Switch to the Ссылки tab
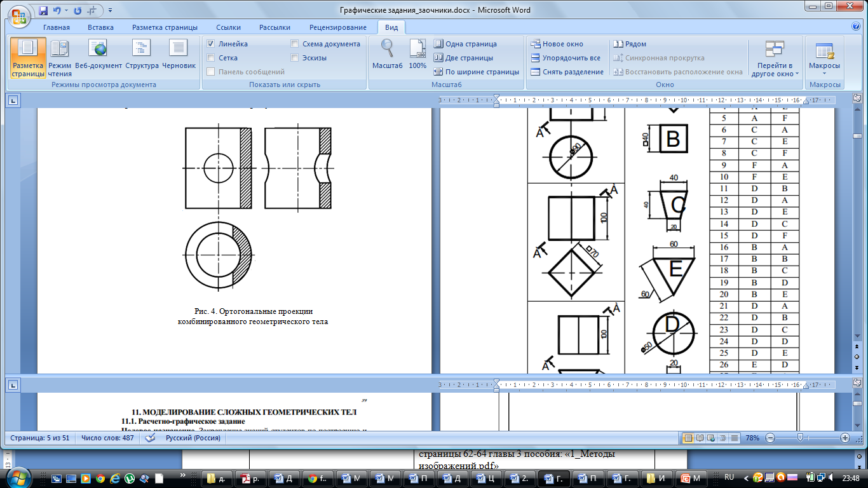The image size is (868, 488). pyautogui.click(x=228, y=27)
